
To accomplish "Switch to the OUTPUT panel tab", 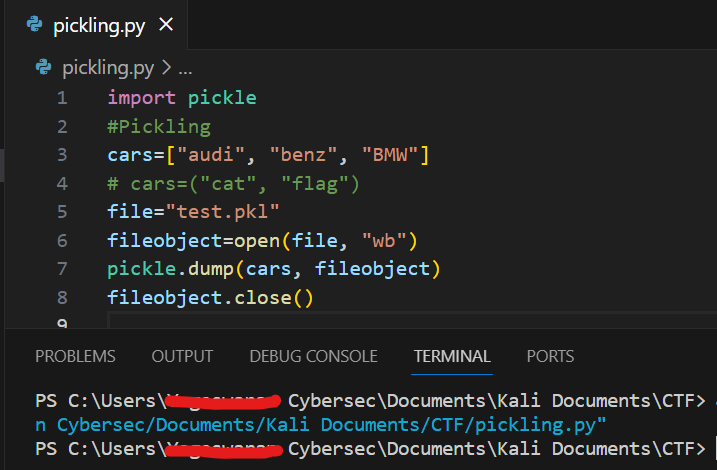I will 182,356.
